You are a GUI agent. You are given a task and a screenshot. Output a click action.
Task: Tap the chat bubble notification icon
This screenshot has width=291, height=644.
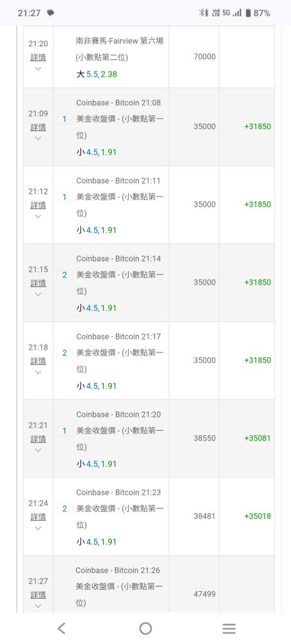pyautogui.click(x=50, y=13)
